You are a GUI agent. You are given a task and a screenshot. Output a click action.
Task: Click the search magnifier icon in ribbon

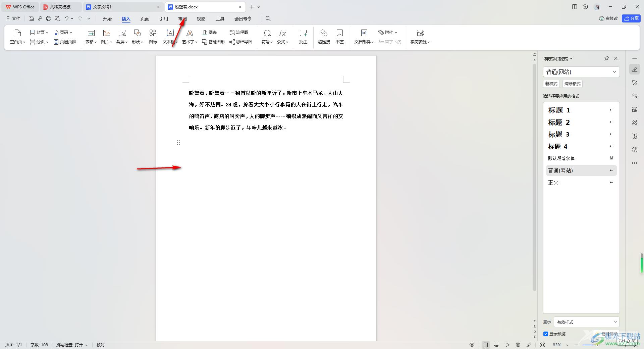point(268,19)
